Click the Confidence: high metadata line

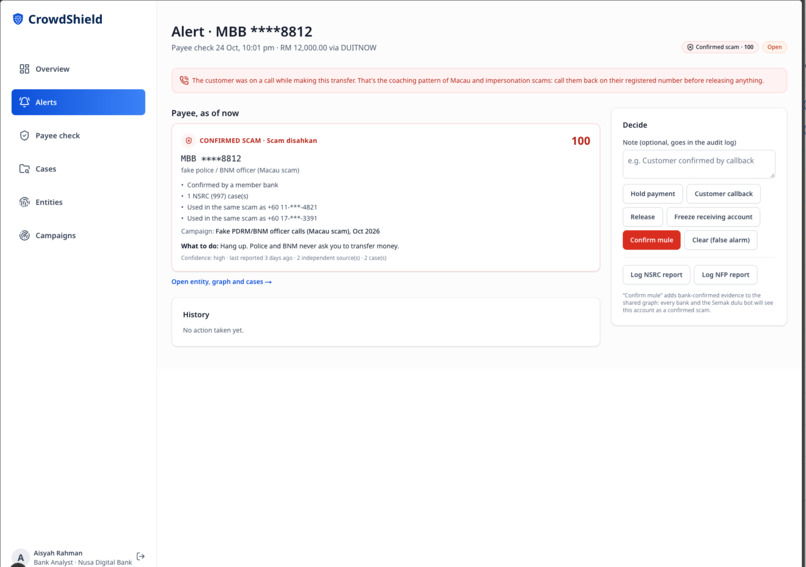pos(283,258)
